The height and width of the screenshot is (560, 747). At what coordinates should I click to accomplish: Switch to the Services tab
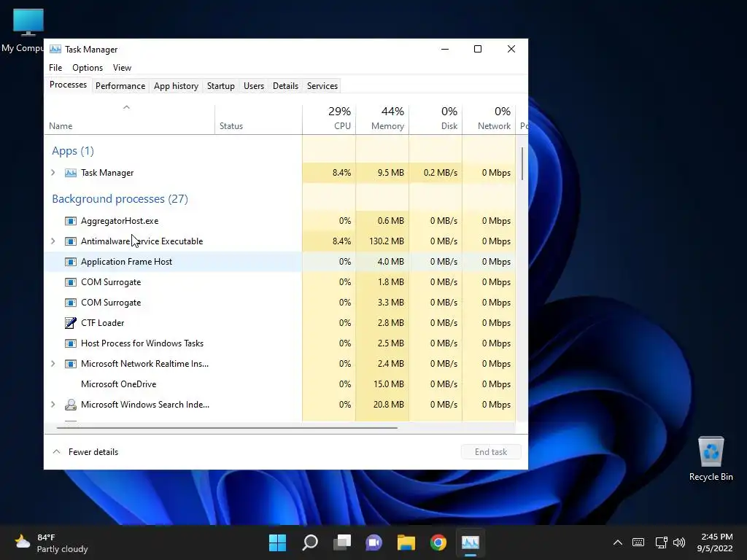coord(322,86)
